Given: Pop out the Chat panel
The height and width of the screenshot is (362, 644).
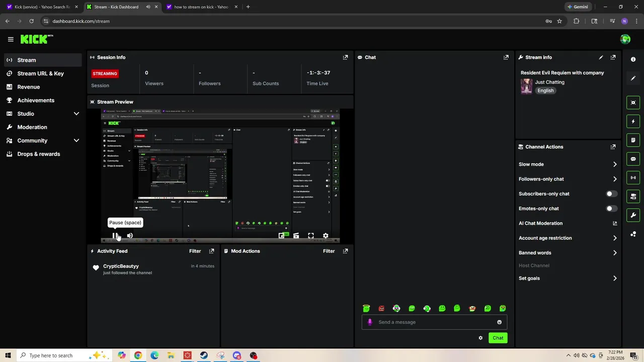Looking at the screenshot, I should [506, 57].
